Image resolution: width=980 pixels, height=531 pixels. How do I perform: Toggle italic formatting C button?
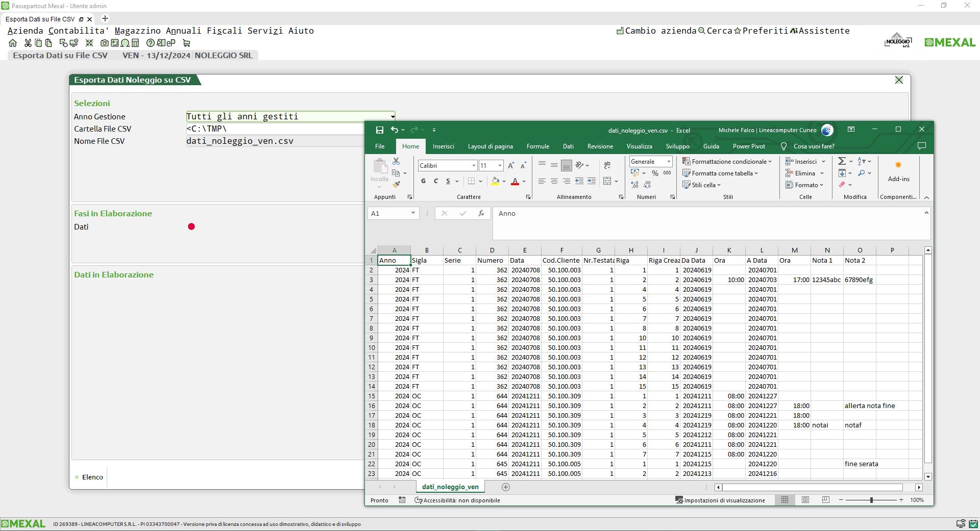tap(435, 181)
